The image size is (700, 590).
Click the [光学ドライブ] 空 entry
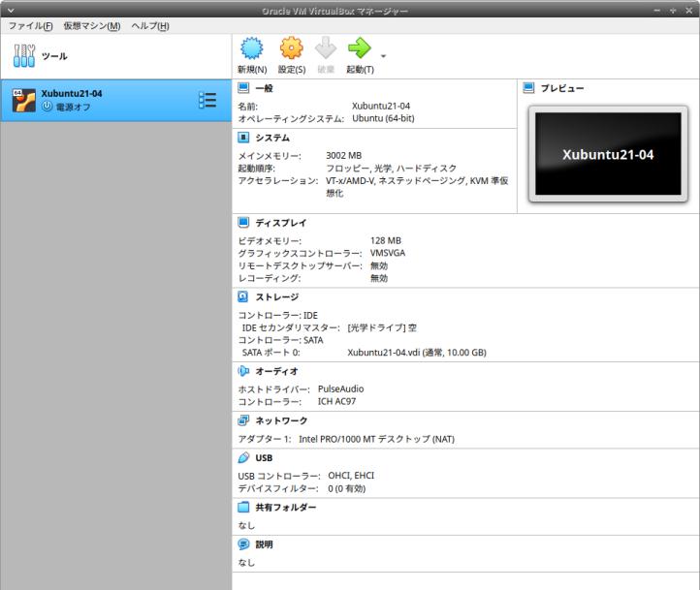(382, 327)
